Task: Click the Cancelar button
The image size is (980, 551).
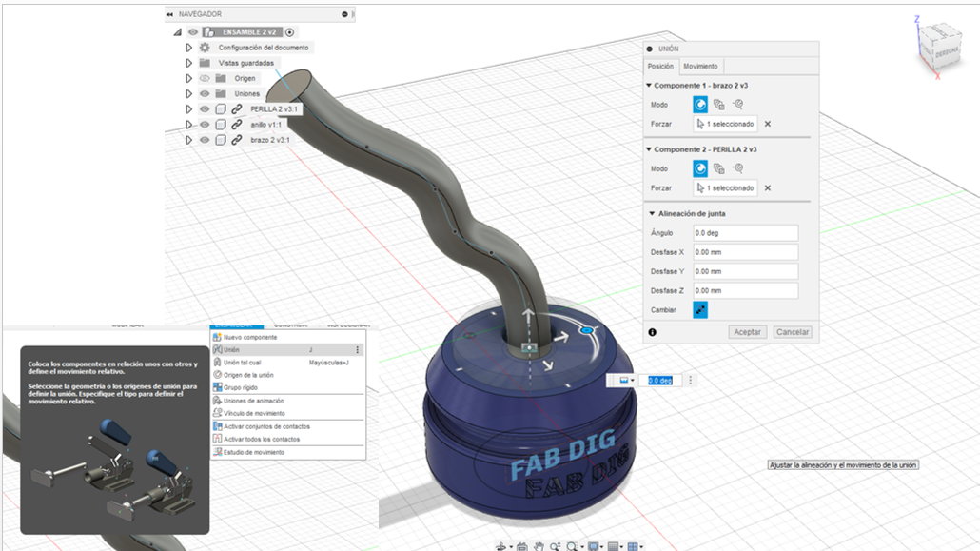Action: [x=793, y=332]
